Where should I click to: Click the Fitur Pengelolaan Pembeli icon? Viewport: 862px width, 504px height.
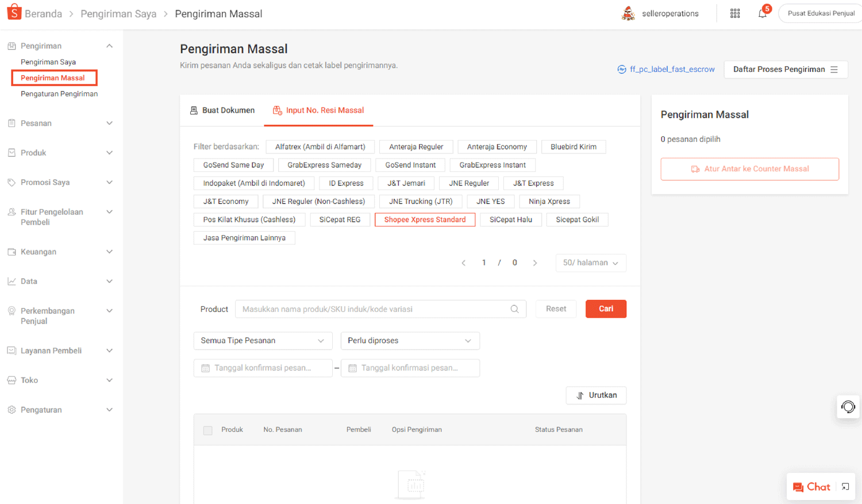(x=11, y=212)
